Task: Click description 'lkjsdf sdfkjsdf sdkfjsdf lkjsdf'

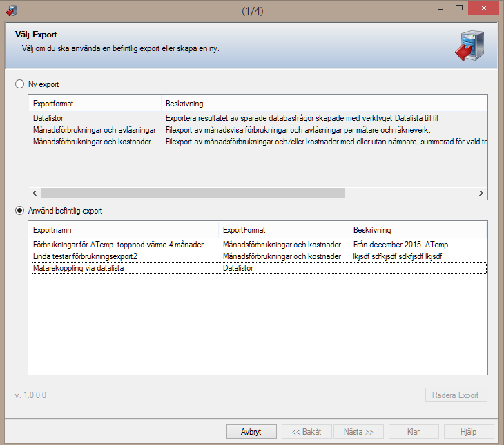Action: [397, 256]
